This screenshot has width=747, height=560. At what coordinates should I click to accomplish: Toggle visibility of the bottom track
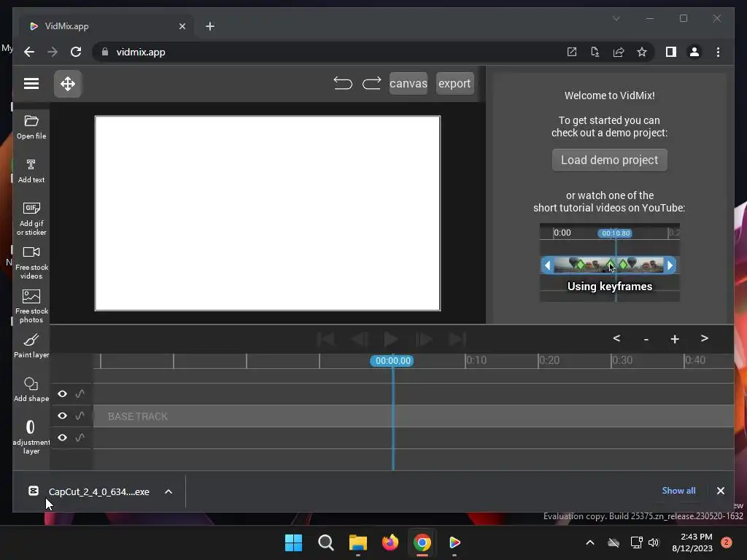click(x=63, y=437)
